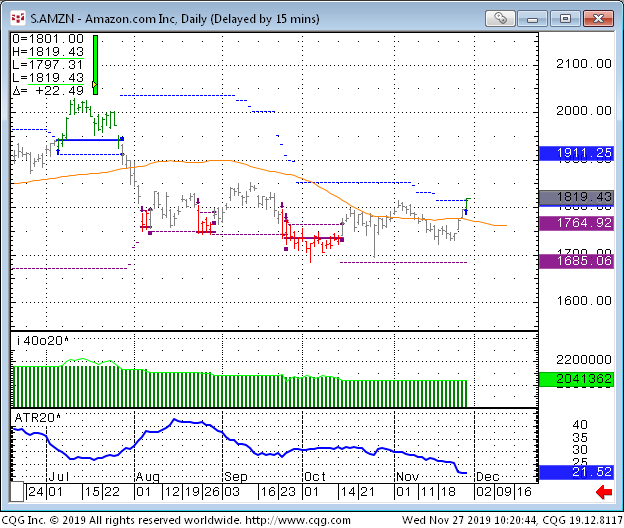Click the red left arrow at bottom right
Screen dimensions: 624x528
click(x=604, y=493)
